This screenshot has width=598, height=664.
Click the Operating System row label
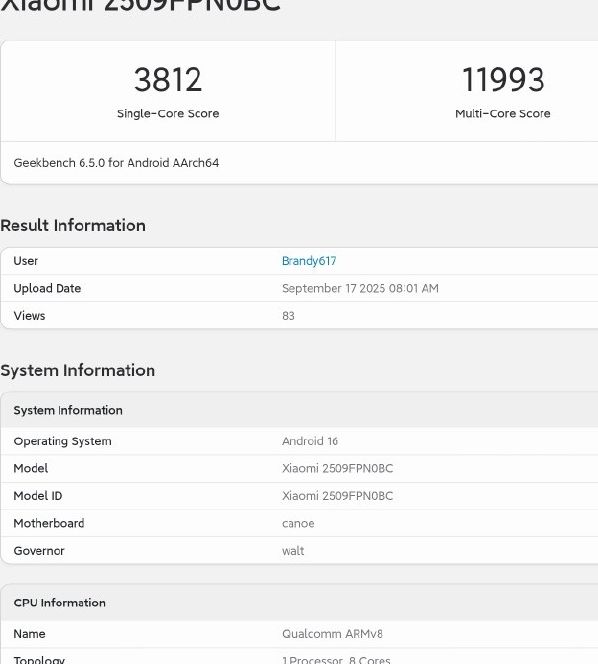pos(62,441)
